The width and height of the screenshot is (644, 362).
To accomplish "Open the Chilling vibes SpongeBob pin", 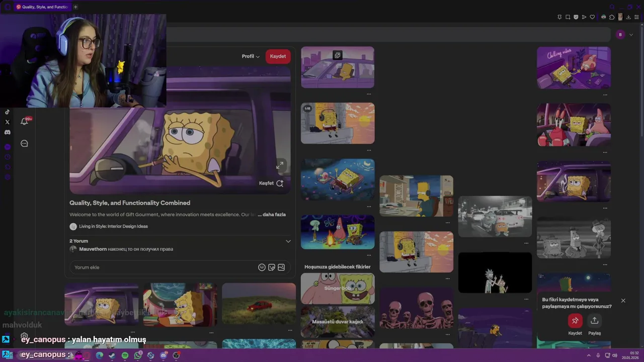I will (574, 67).
